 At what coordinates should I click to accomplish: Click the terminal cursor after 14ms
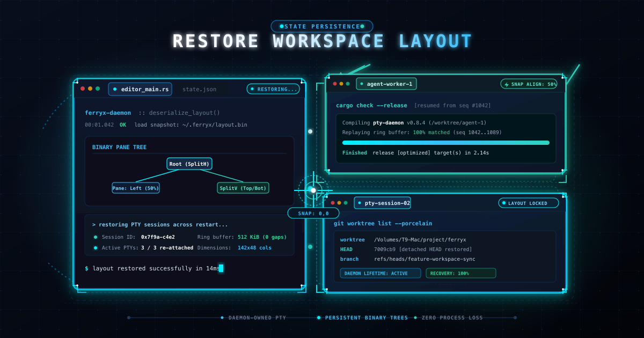pos(221,268)
